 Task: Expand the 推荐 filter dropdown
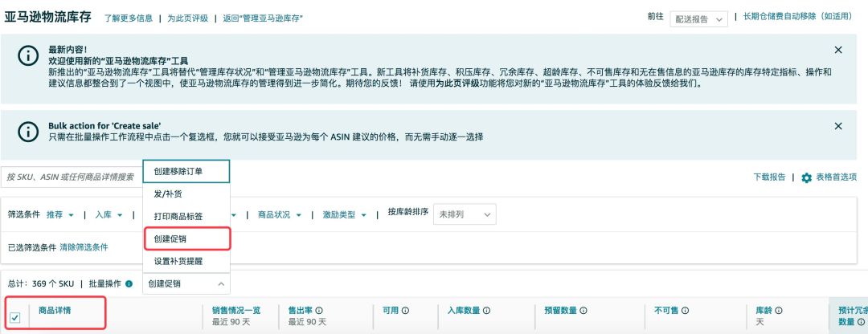tap(60, 214)
